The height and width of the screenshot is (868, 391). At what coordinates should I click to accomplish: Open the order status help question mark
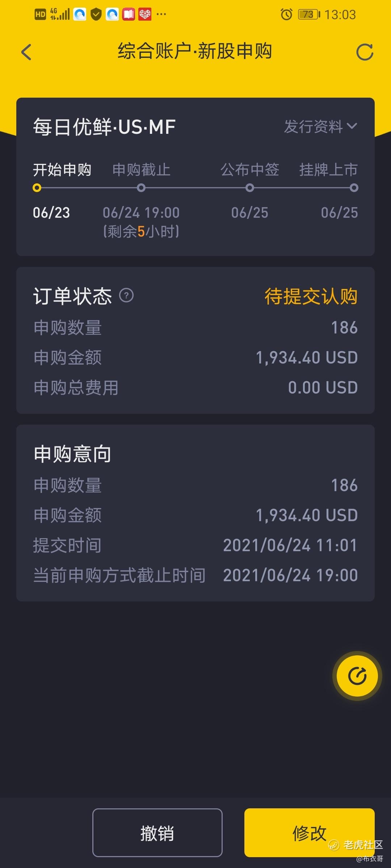(126, 295)
